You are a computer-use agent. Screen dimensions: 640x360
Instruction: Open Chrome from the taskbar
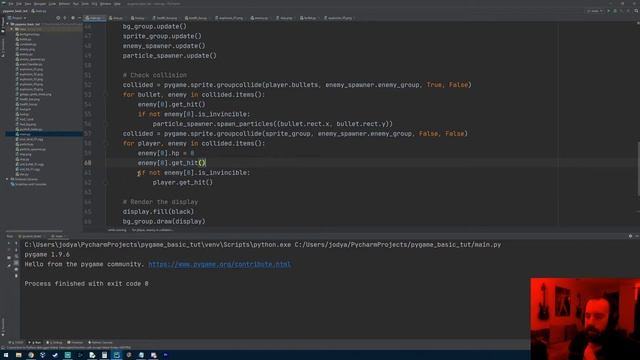click(31, 355)
